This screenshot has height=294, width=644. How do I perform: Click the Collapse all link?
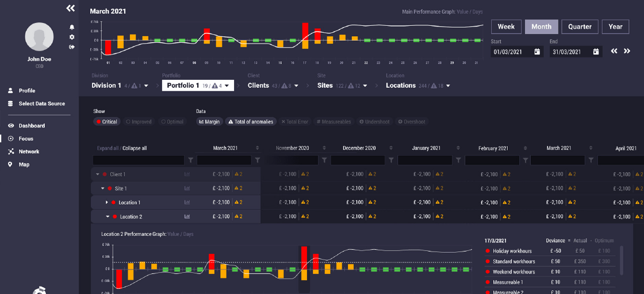[x=134, y=148]
